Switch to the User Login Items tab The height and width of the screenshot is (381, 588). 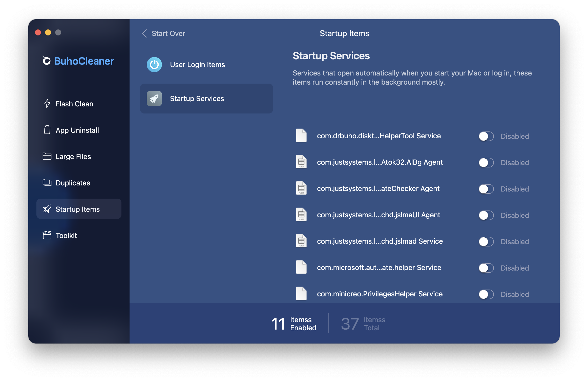coord(197,65)
